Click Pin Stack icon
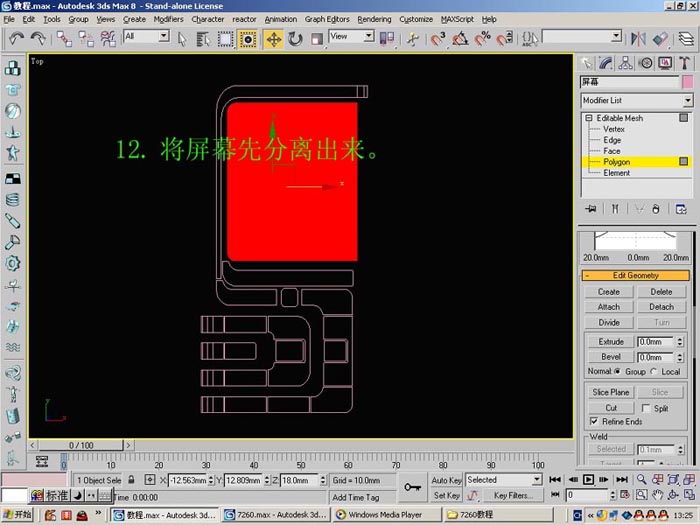Viewport: 700px width, 525px height. (x=591, y=209)
